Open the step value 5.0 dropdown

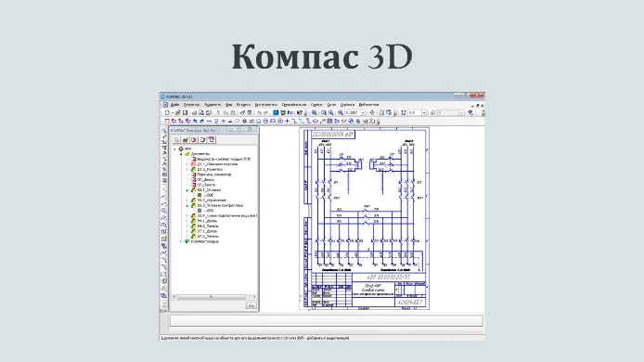[424, 112]
